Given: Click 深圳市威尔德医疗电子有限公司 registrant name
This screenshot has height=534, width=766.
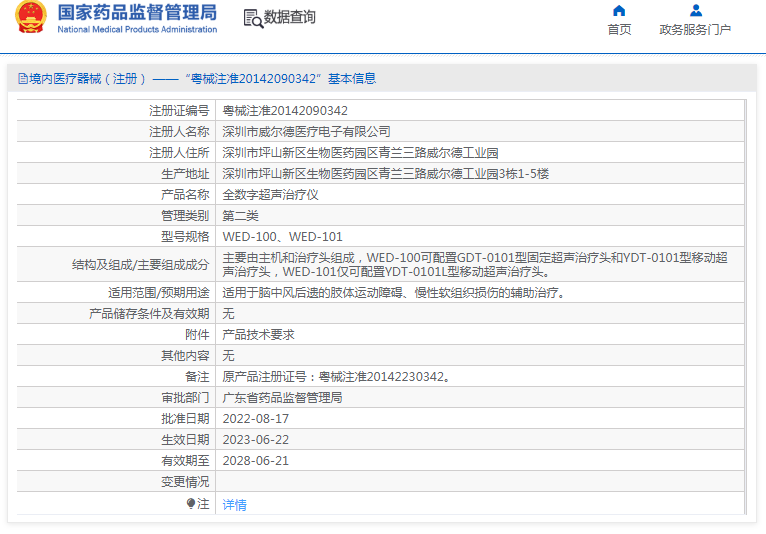Looking at the screenshot, I should 306,132.
